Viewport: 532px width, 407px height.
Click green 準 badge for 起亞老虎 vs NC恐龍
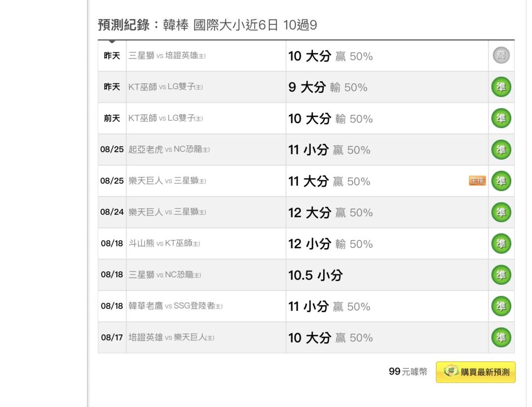(501, 150)
